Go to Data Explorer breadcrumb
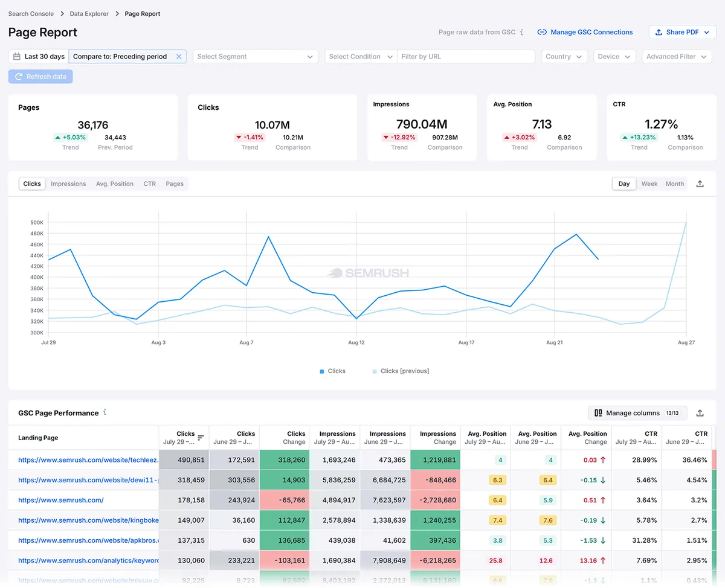This screenshot has width=725, height=588. coord(89,13)
